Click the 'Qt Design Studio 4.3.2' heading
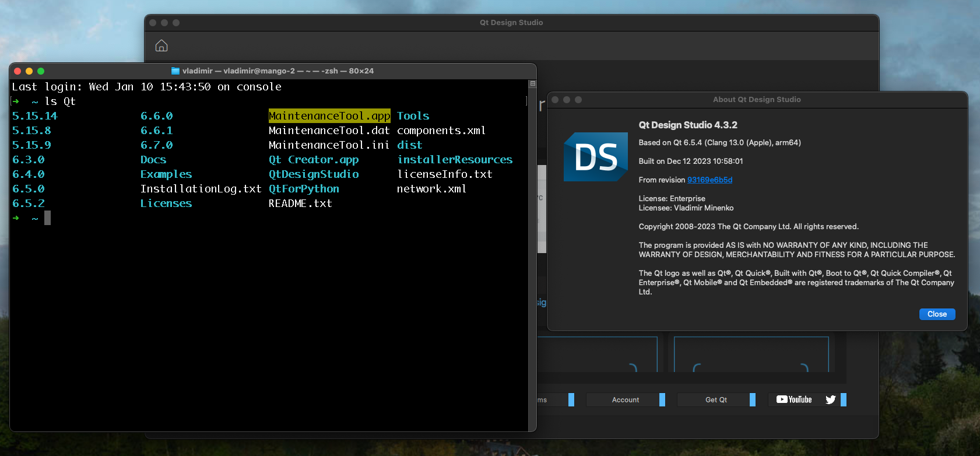980x456 pixels. tap(688, 125)
